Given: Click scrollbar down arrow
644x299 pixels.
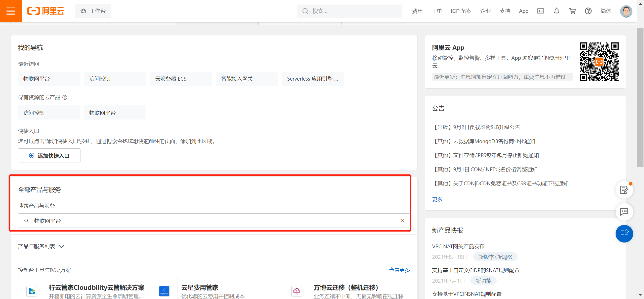Looking at the screenshot, I should pos(640,294).
